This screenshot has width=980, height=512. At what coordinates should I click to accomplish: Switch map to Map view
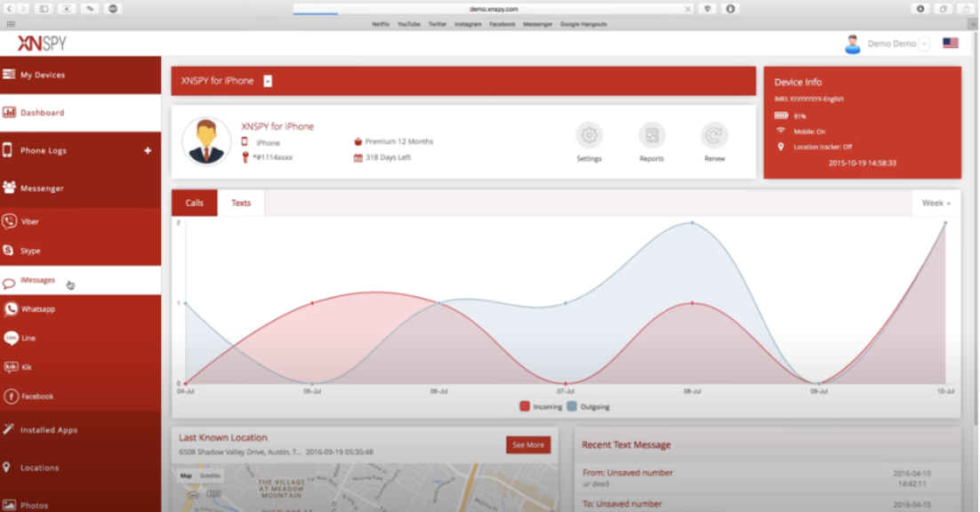pos(186,476)
